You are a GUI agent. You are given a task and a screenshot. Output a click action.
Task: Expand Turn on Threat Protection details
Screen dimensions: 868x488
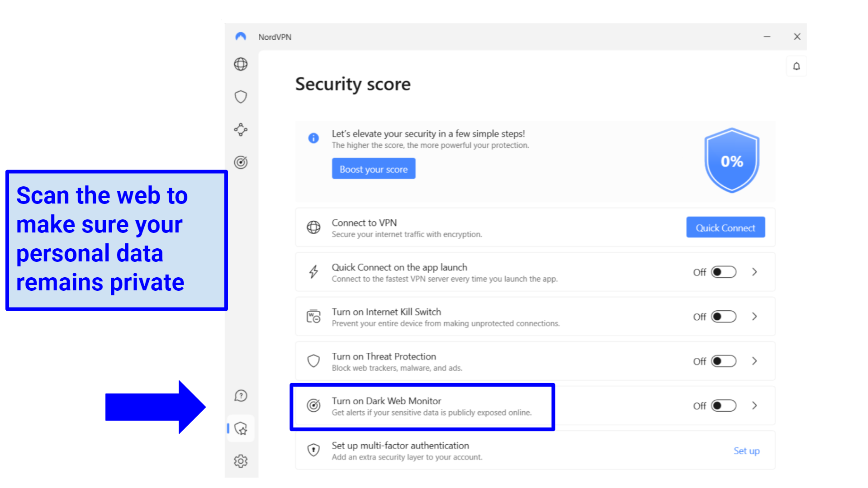(x=754, y=361)
